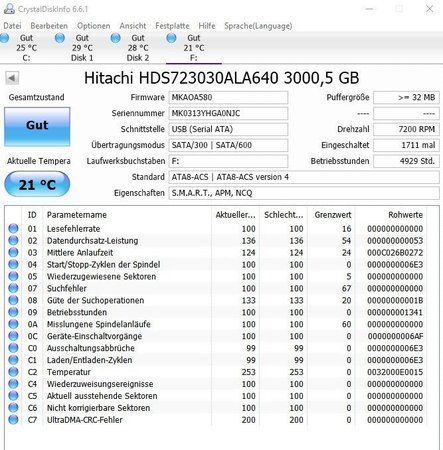Click the previous disk arrow button
Viewport: 443px width, 450px height.
click(12, 78)
